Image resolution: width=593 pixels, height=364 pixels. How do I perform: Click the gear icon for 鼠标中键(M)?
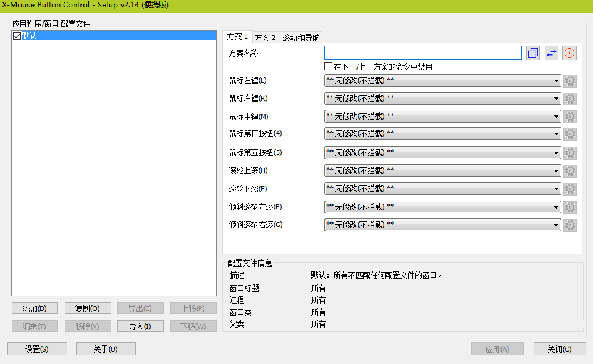[570, 117]
